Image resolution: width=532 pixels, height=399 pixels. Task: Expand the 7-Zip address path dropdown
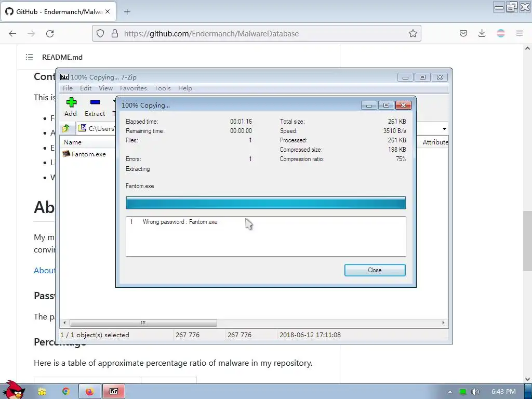pos(444,129)
